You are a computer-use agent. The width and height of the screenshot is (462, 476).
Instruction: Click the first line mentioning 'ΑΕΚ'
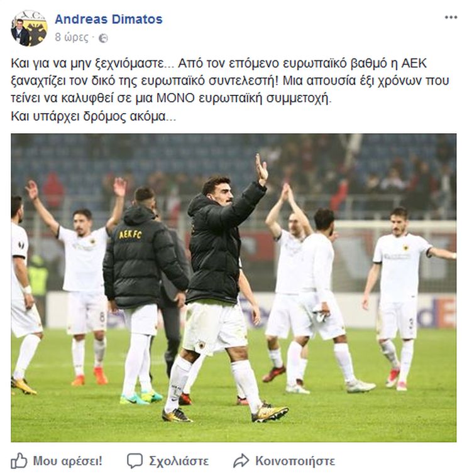click(x=219, y=63)
